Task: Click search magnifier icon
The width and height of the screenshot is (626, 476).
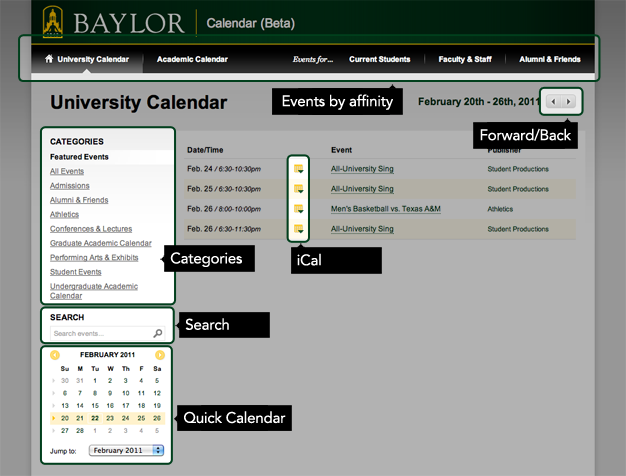Action: tap(158, 333)
